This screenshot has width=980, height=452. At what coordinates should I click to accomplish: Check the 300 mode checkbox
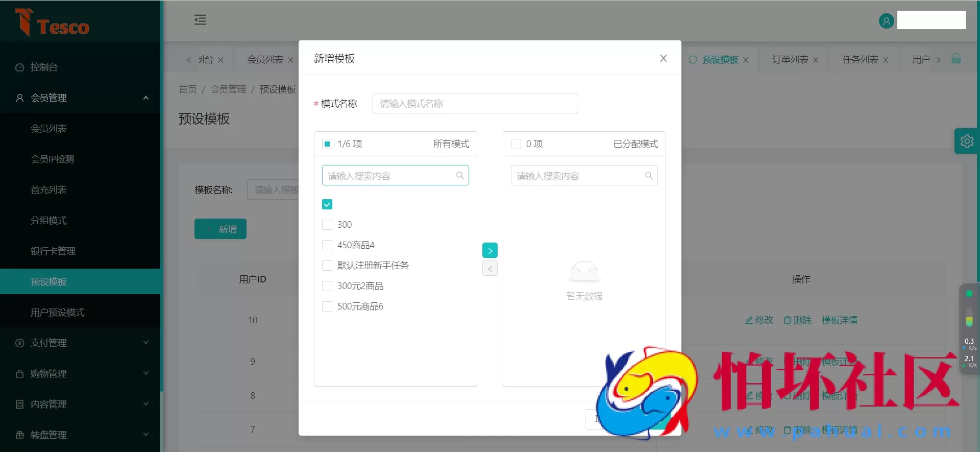click(x=327, y=225)
